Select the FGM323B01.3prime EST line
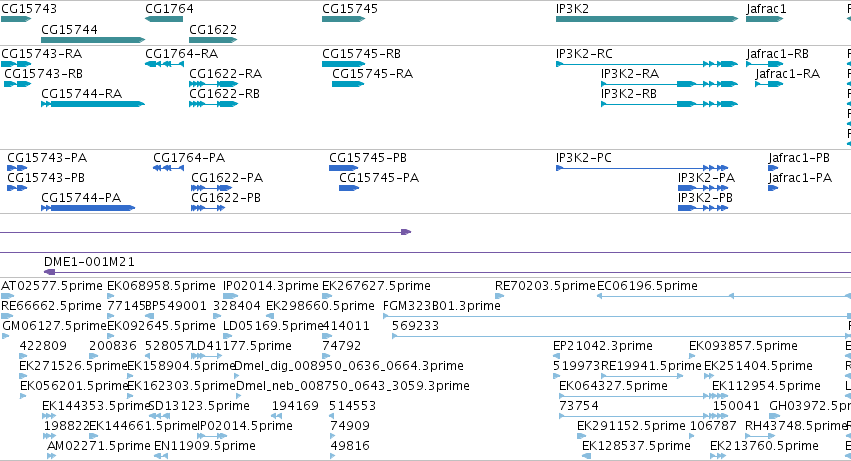The width and height of the screenshot is (851, 461). point(617,316)
